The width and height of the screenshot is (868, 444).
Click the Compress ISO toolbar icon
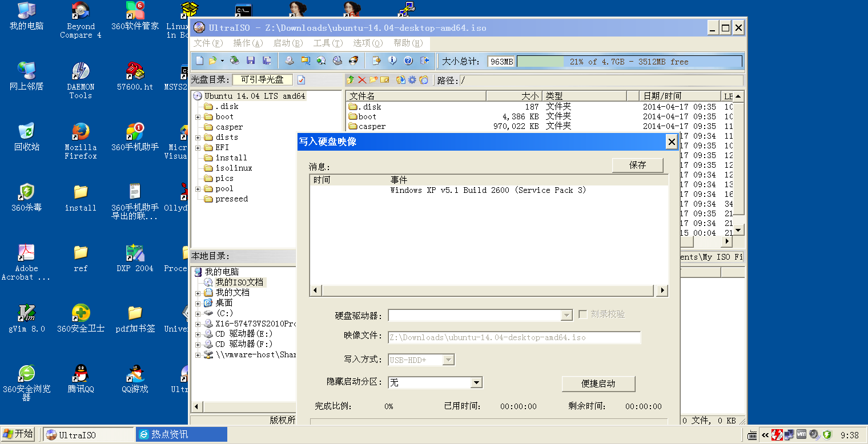[x=306, y=60]
